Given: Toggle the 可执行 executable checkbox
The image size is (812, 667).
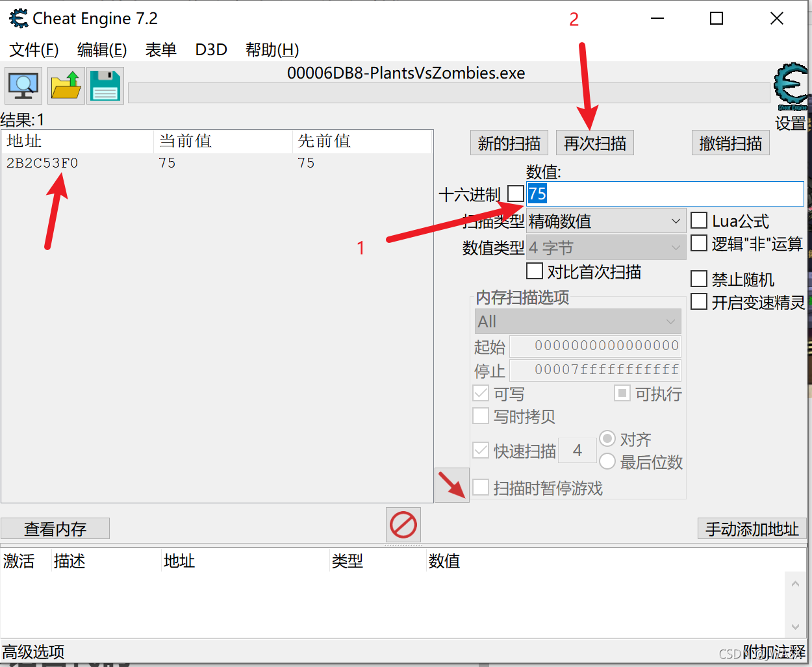Looking at the screenshot, I should [622, 393].
